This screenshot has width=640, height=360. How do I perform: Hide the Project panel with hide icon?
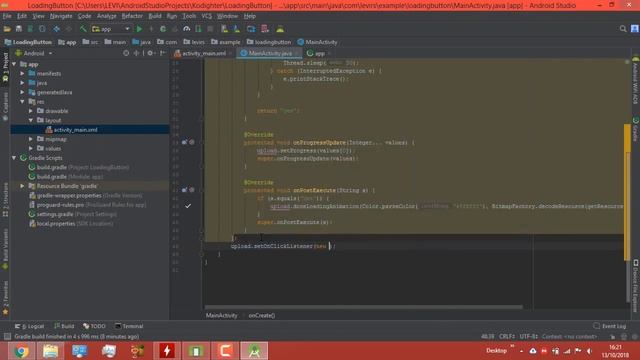163,53
